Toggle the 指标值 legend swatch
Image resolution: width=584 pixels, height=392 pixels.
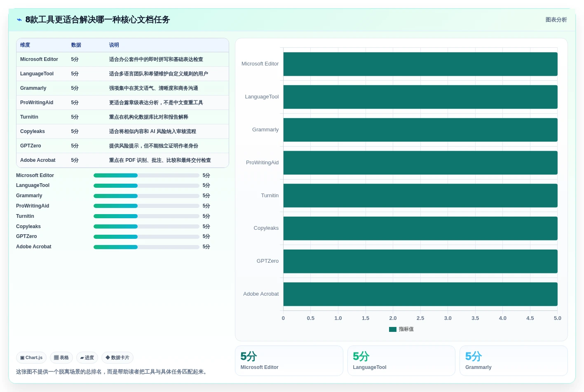(x=393, y=329)
